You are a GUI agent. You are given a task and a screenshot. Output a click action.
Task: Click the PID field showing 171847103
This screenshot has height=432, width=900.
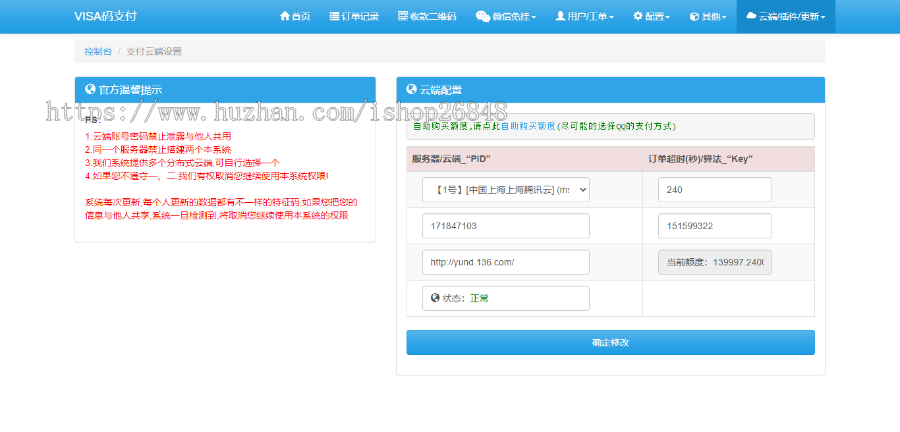click(506, 226)
